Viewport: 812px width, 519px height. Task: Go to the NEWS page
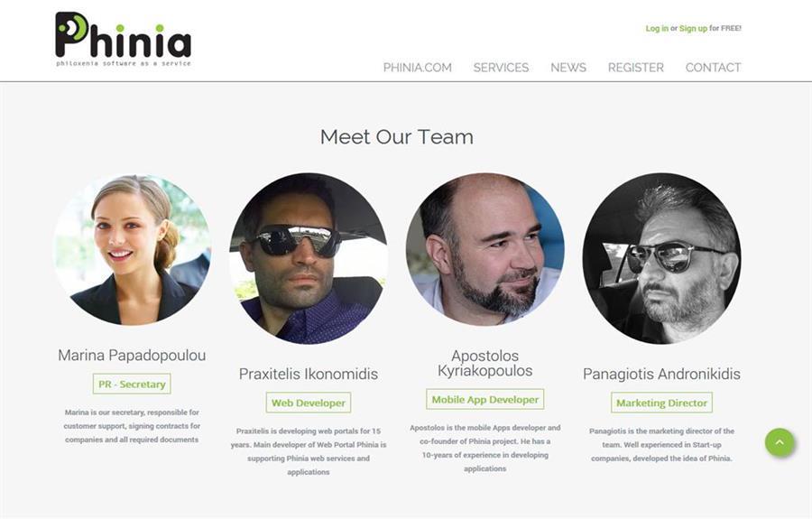[568, 68]
